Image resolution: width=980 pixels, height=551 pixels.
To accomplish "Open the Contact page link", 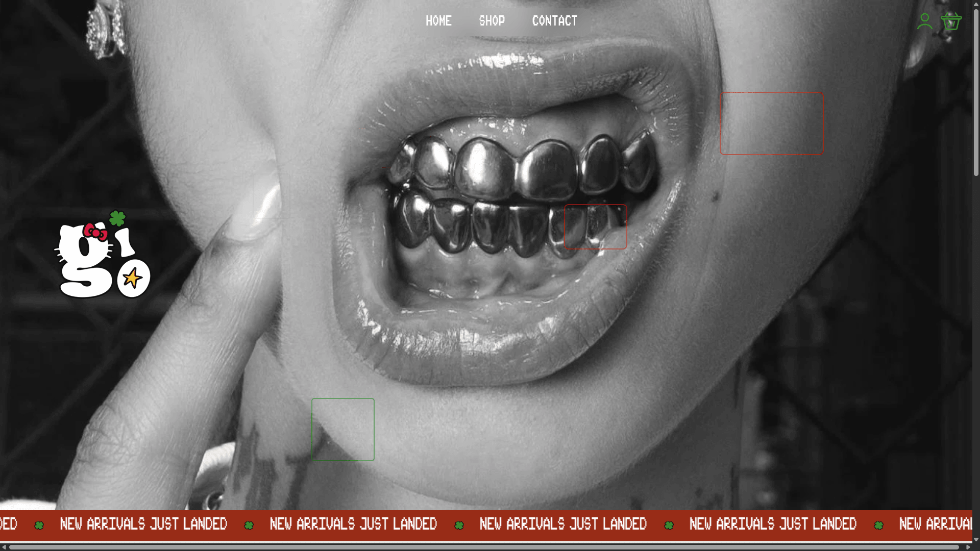I will (x=555, y=21).
